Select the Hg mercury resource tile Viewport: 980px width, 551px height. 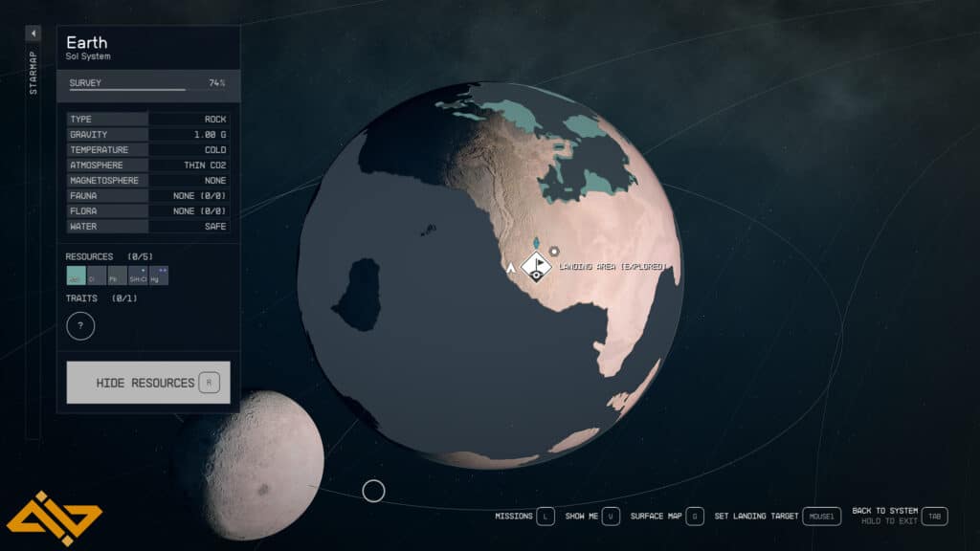click(158, 275)
